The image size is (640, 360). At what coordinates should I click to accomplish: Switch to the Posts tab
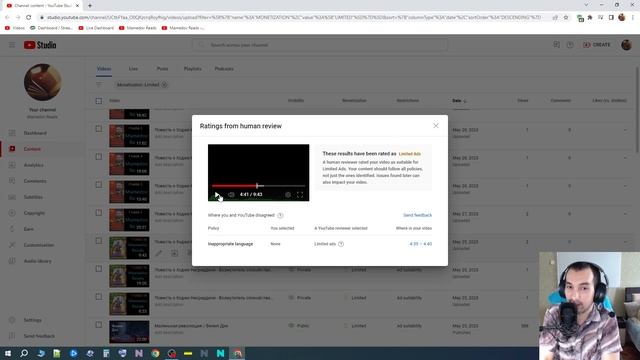(162, 69)
